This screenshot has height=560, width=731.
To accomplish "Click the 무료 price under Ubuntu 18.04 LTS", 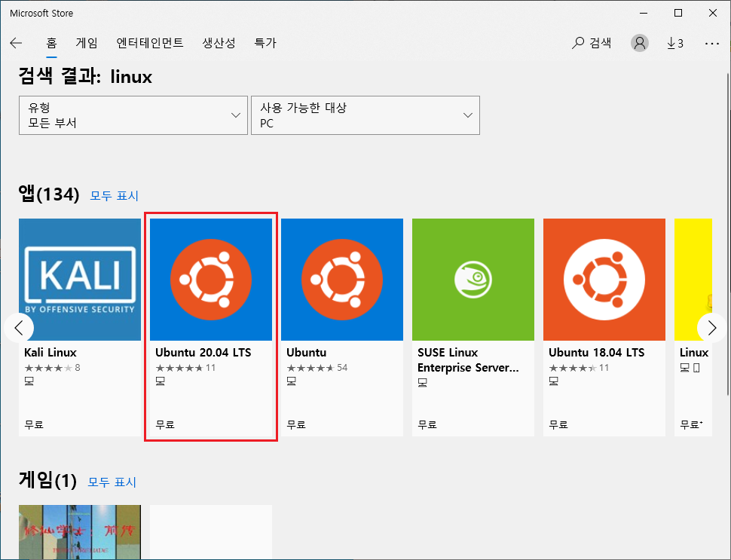I will (x=558, y=424).
